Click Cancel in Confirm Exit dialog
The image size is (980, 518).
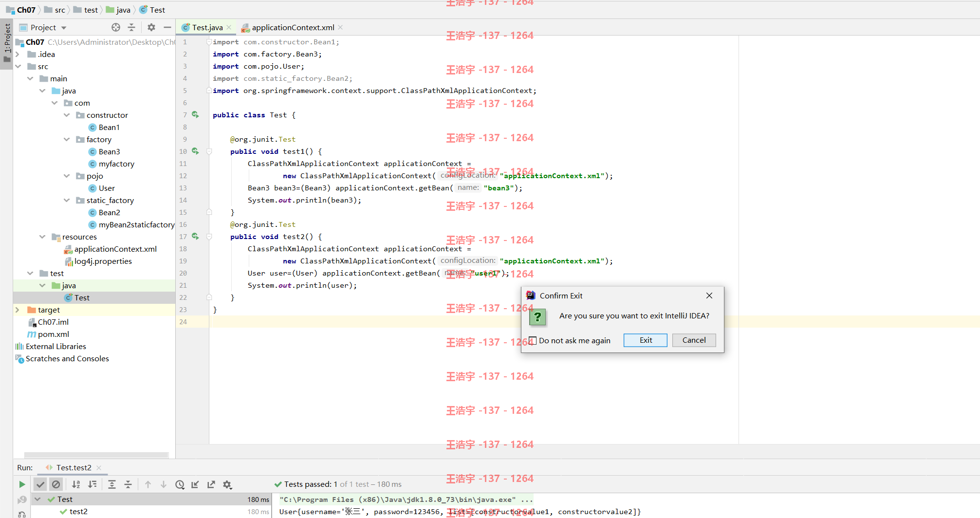(x=694, y=340)
